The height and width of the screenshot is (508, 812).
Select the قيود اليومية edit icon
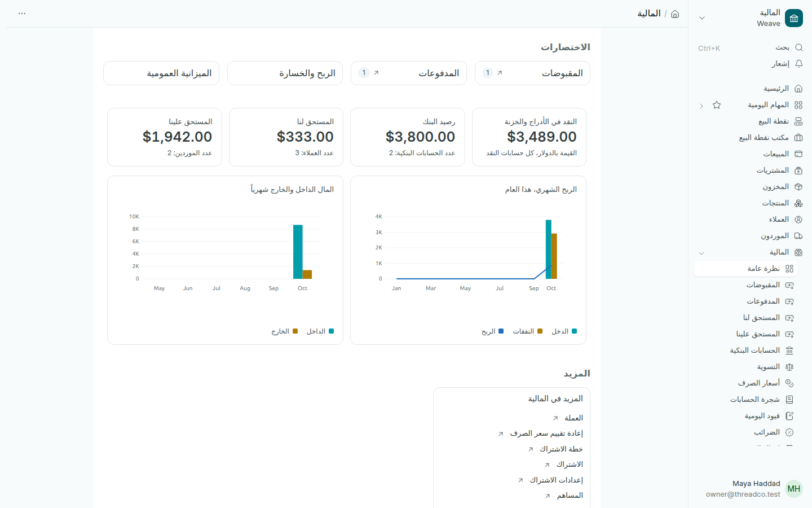[x=789, y=416]
